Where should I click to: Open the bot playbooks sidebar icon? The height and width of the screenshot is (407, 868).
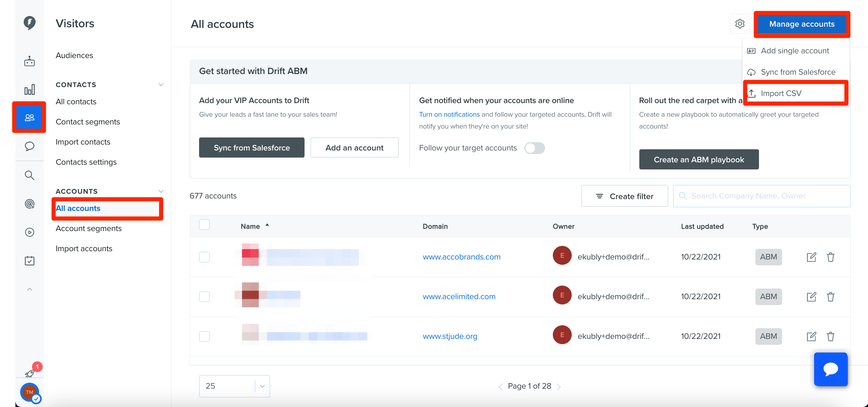tap(30, 61)
